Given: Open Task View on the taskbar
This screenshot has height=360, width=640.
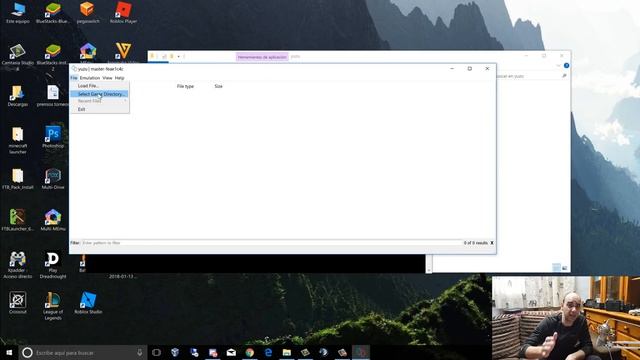Looking at the screenshot, I should click(156, 352).
